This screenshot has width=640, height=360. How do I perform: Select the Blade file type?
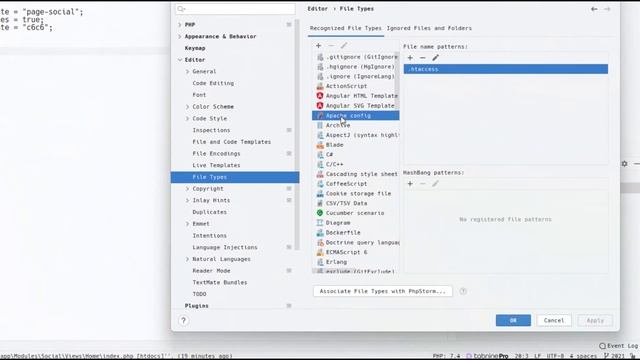tap(356, 145)
